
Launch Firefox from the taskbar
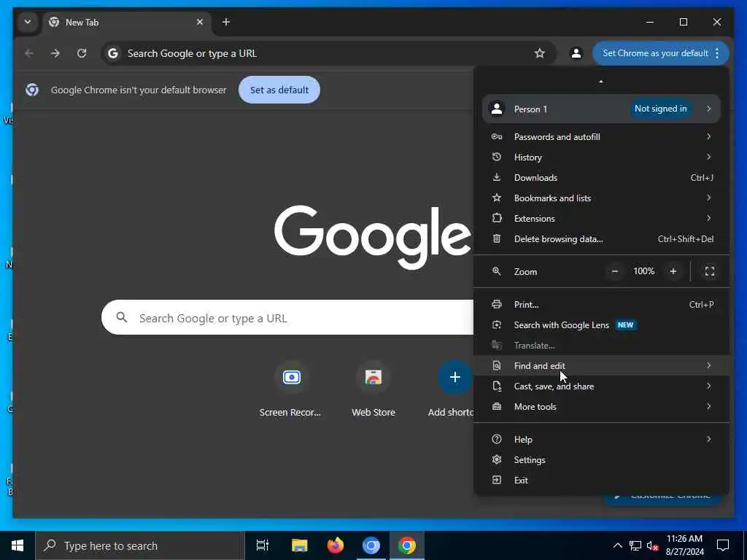(x=336, y=545)
